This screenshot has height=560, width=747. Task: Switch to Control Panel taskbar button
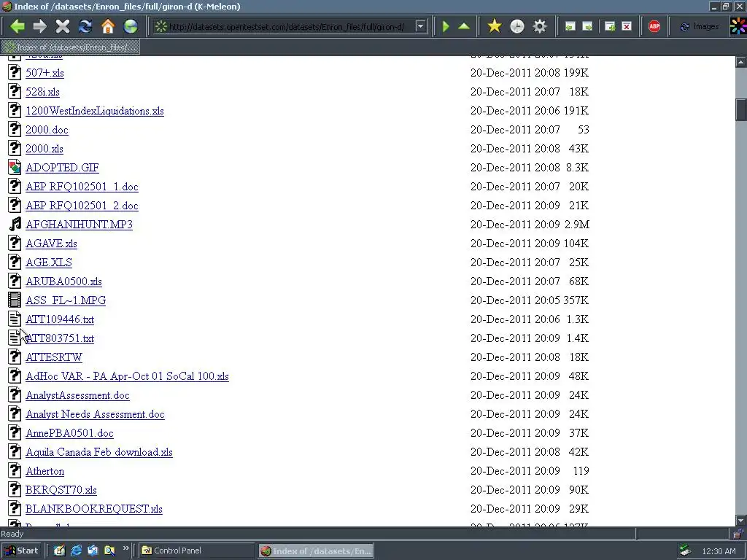[x=196, y=551]
